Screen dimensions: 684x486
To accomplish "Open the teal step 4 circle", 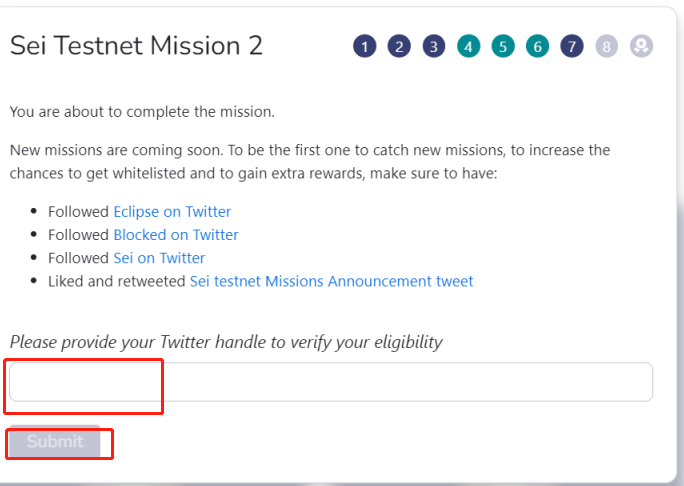I will pyautogui.click(x=469, y=46).
